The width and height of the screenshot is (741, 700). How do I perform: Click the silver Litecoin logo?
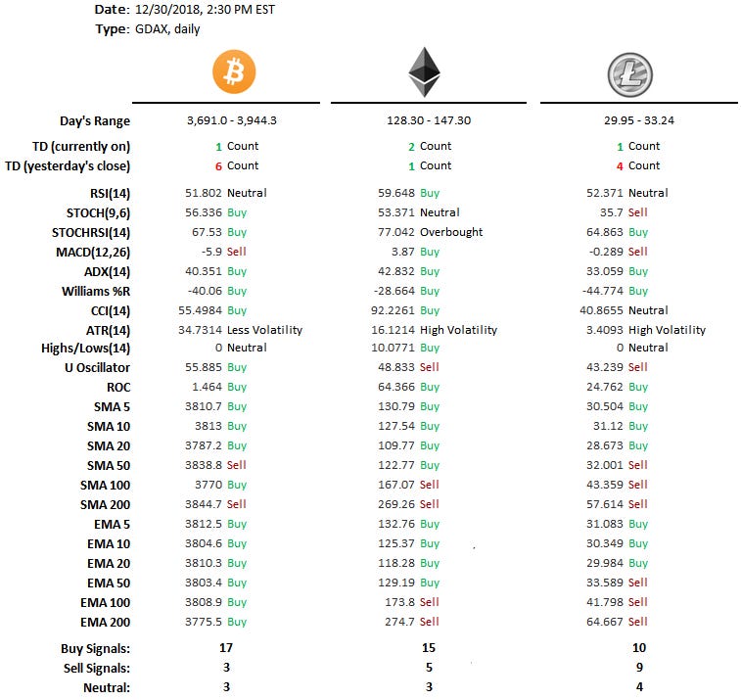(x=630, y=74)
